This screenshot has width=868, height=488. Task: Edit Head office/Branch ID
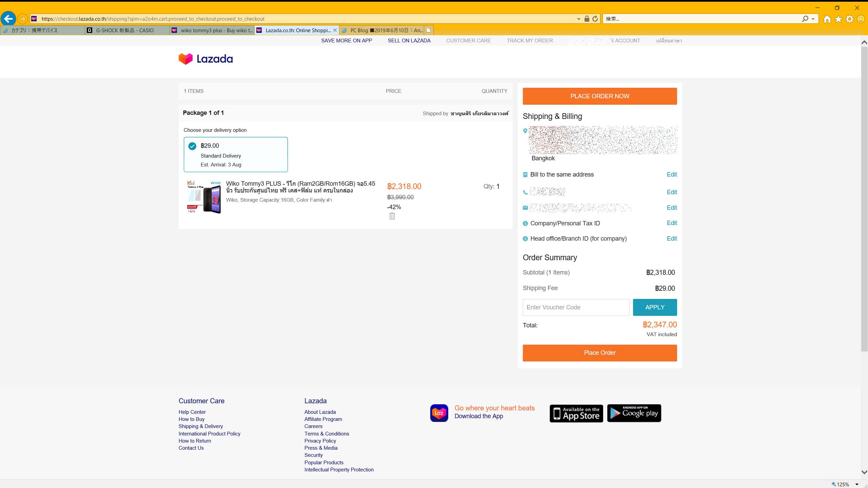[671, 239]
